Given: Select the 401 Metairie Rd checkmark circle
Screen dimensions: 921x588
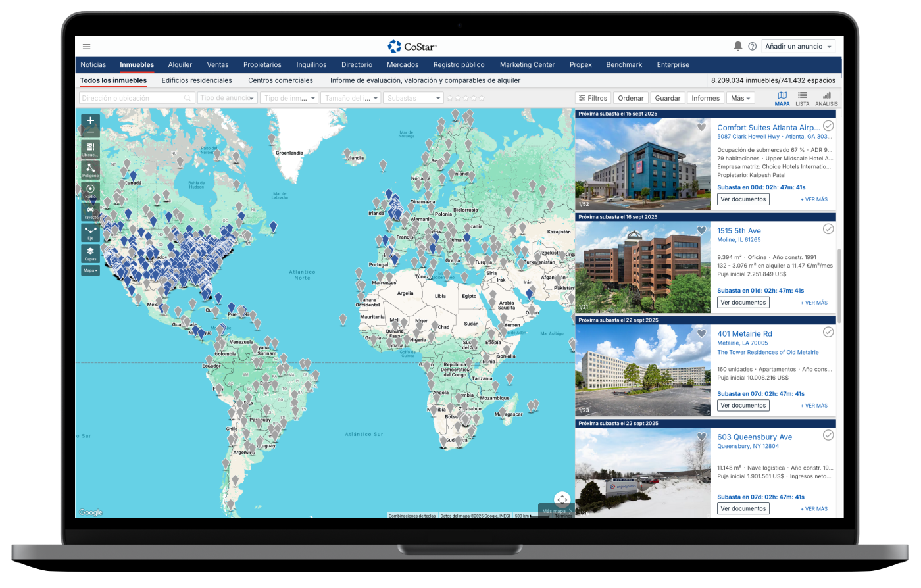Looking at the screenshot, I should 828,332.
